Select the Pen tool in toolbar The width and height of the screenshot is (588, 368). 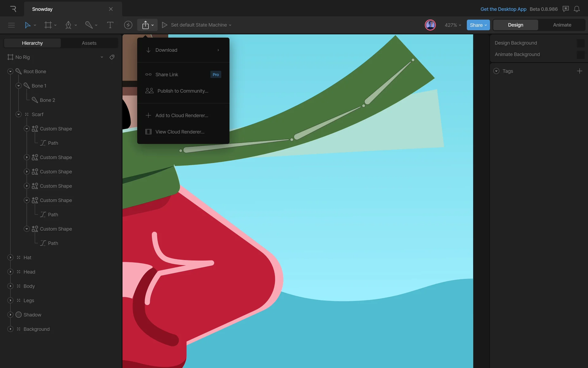point(68,25)
